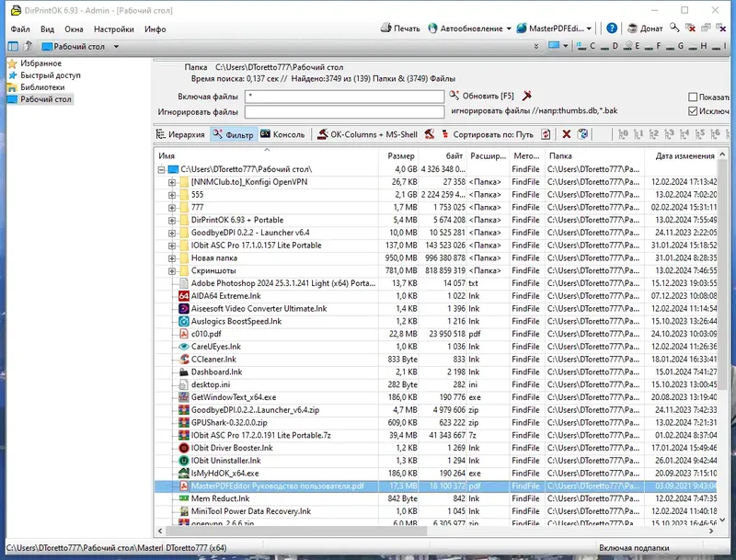Click the tree level 5 icon

(700, 134)
